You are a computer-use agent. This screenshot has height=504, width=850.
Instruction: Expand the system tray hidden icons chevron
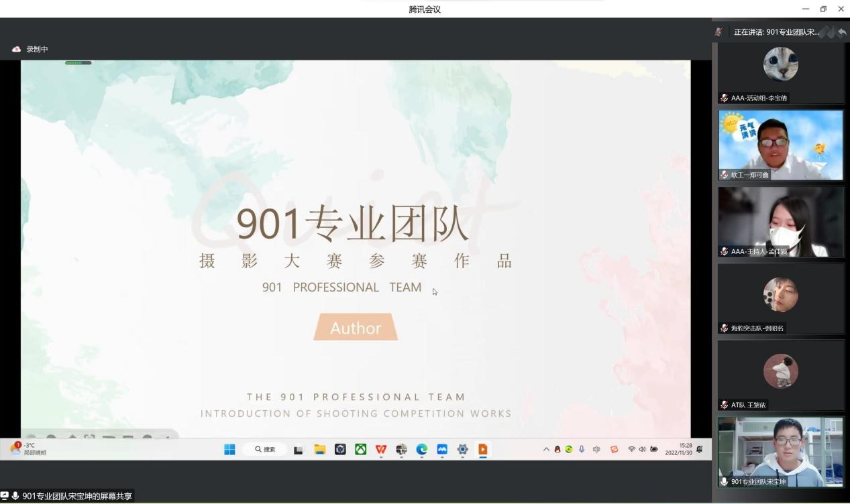pos(546,449)
